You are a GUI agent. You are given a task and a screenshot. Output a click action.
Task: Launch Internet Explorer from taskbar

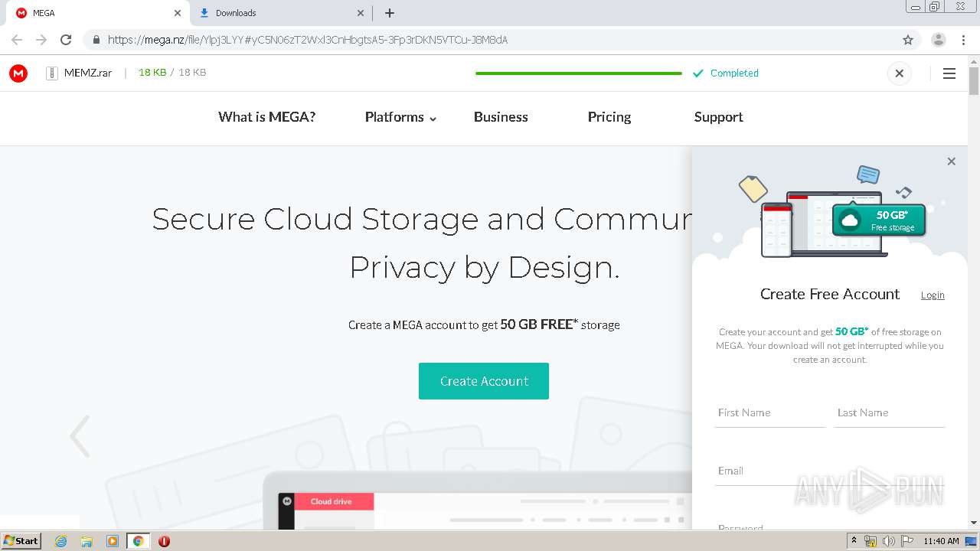(x=60, y=541)
